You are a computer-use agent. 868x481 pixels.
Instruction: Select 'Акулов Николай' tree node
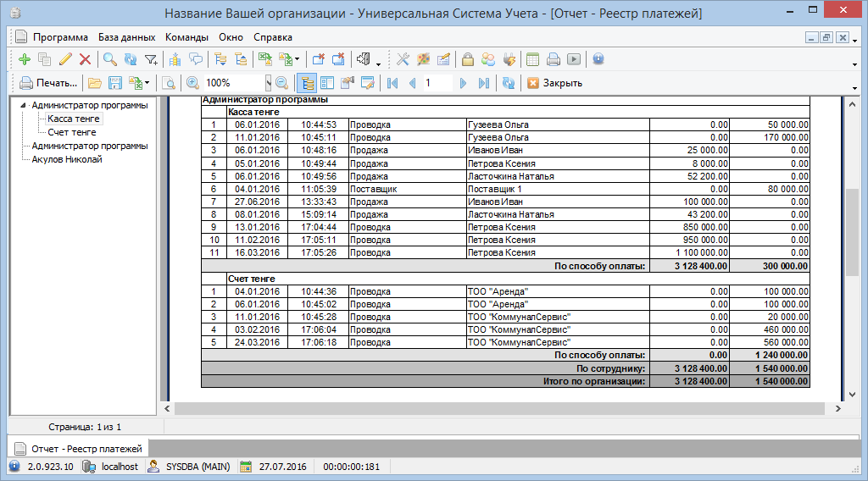tap(67, 159)
